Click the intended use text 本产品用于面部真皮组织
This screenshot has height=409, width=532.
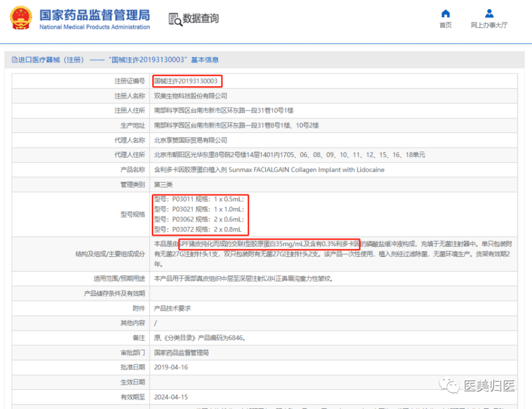coord(244,279)
